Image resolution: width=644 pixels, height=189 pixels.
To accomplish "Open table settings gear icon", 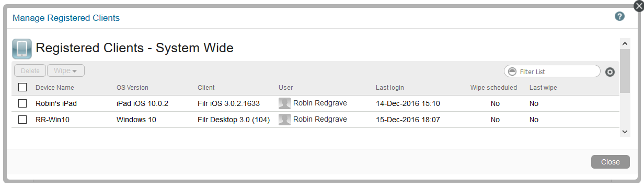I will point(609,72).
